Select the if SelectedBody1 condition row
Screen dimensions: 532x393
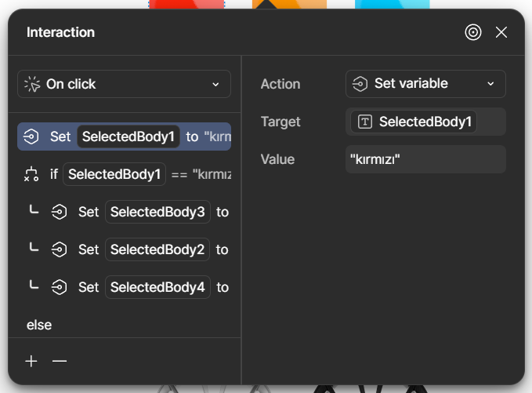tap(124, 174)
